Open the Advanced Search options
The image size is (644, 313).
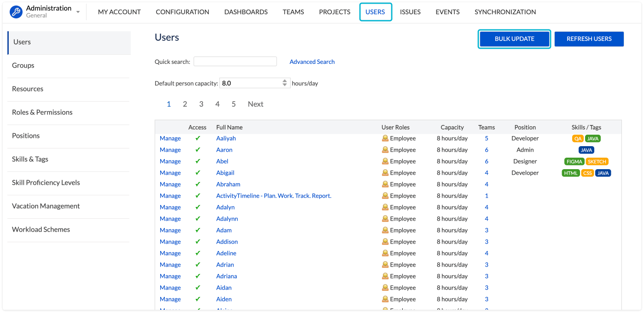click(x=312, y=62)
